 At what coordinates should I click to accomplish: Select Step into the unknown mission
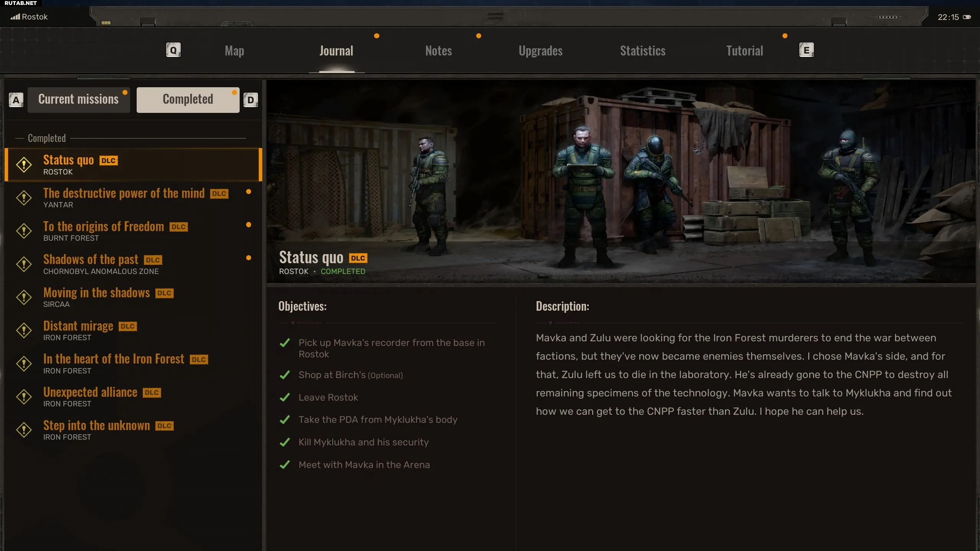click(133, 430)
